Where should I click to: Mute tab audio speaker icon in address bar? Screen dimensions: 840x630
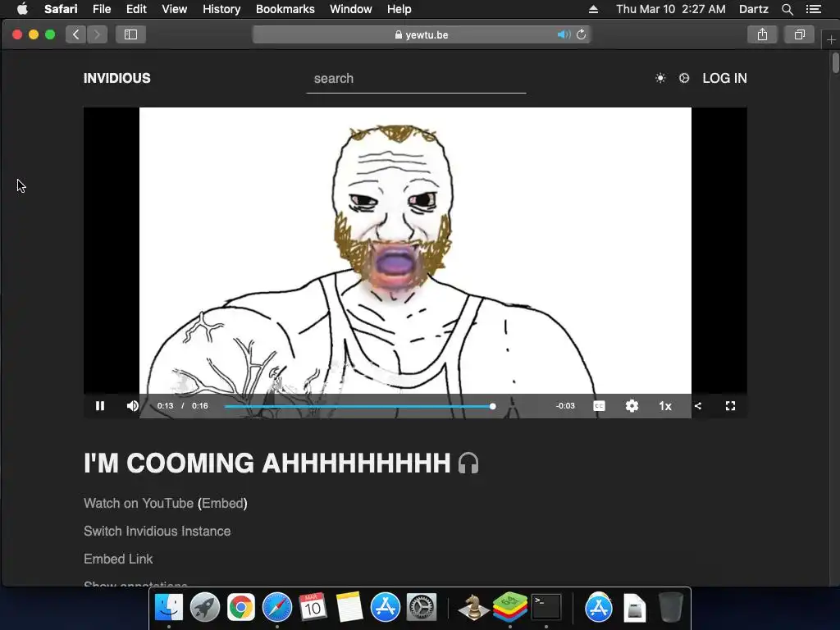tap(564, 34)
